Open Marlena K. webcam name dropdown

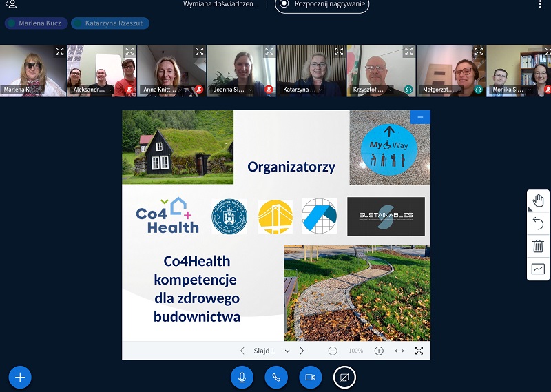coord(23,90)
